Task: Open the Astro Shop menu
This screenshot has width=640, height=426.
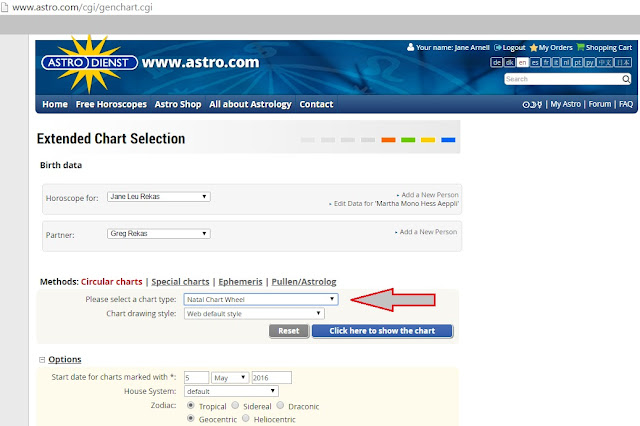Action: pyautogui.click(x=178, y=104)
